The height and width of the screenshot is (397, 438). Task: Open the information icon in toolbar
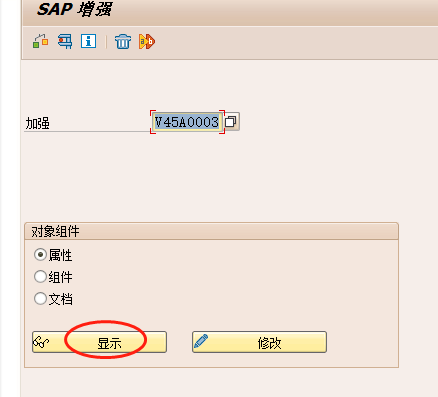coord(88,41)
